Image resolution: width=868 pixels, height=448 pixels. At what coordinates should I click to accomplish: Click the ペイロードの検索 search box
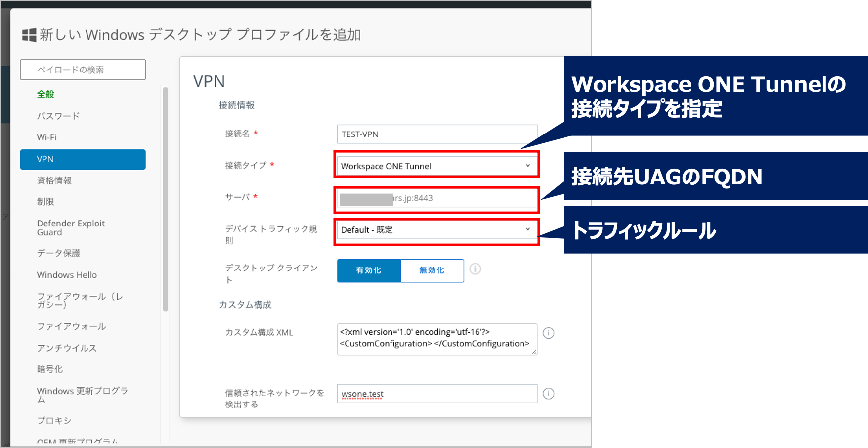pyautogui.click(x=83, y=70)
